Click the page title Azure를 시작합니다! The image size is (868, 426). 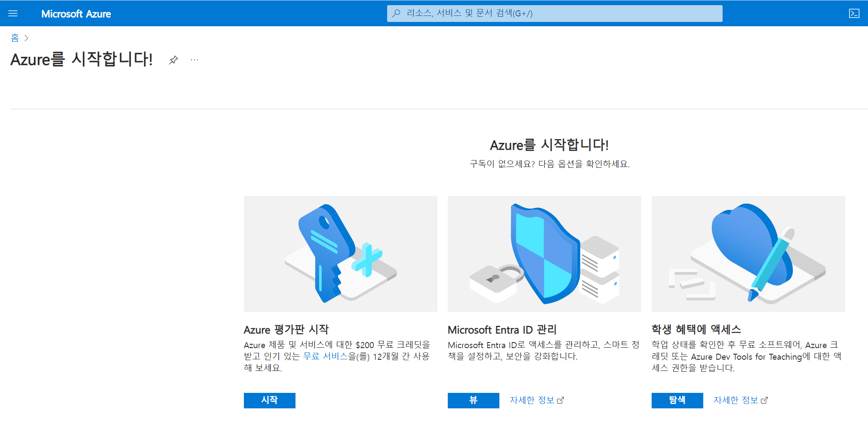pos(81,59)
